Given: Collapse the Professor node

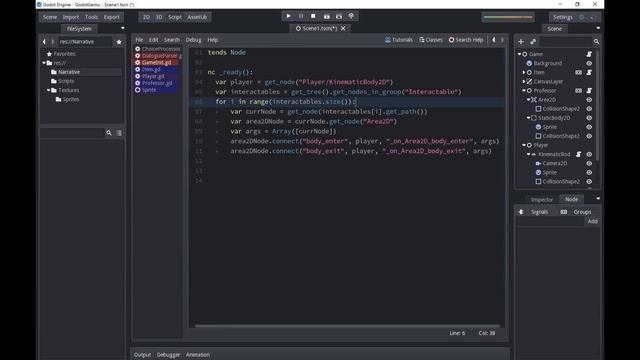Looking at the screenshot, I should [x=524, y=91].
